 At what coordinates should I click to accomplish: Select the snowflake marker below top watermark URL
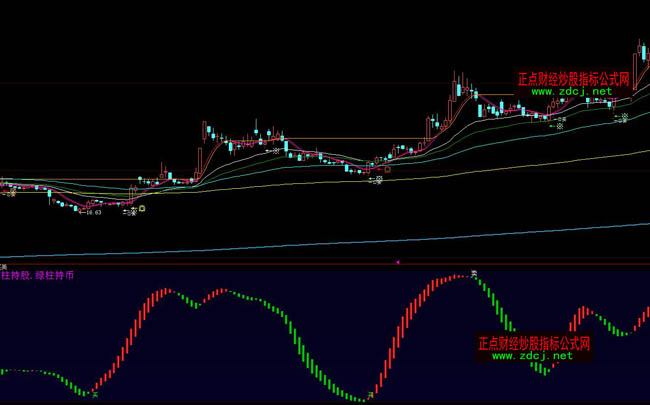tap(559, 125)
